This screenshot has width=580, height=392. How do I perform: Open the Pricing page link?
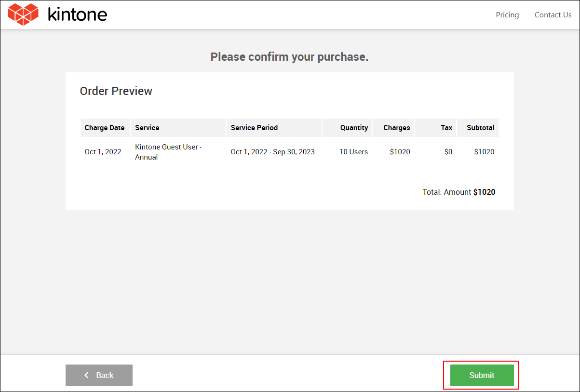coord(507,15)
